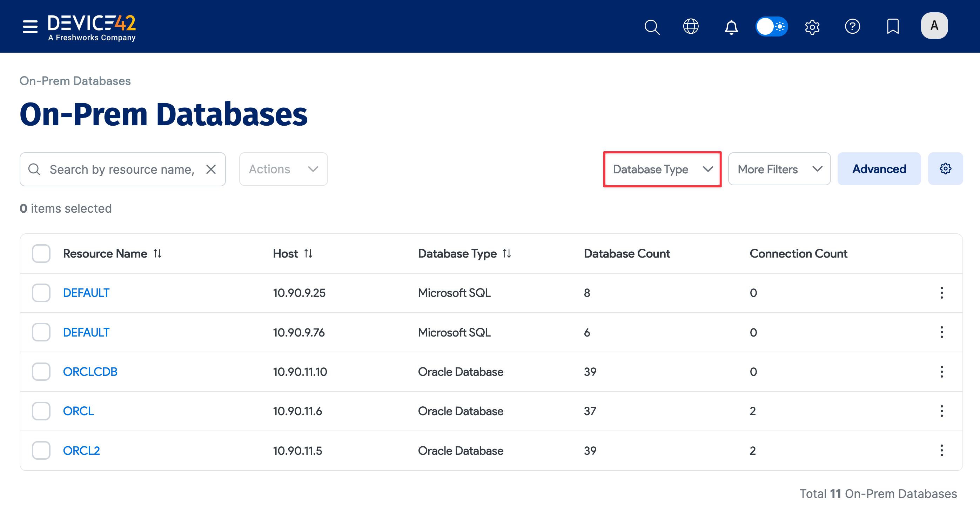The image size is (980, 532).
Task: Open the ORCL database link
Action: coord(78,411)
